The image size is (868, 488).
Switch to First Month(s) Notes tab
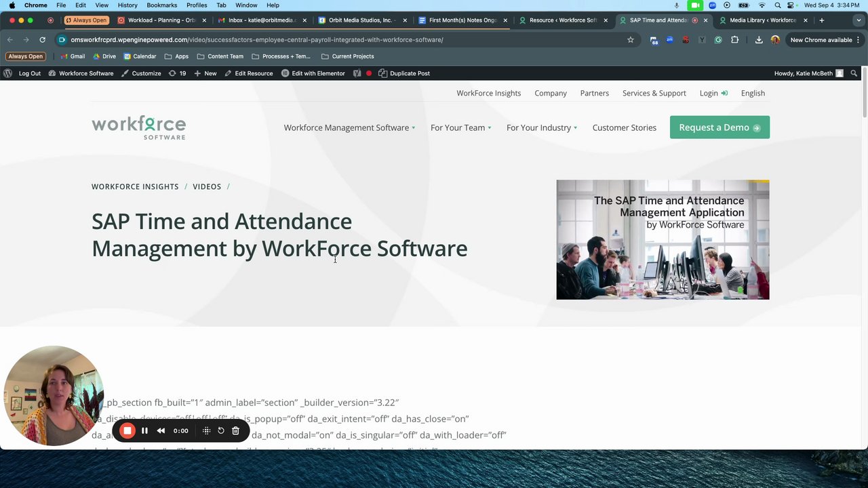click(x=463, y=20)
